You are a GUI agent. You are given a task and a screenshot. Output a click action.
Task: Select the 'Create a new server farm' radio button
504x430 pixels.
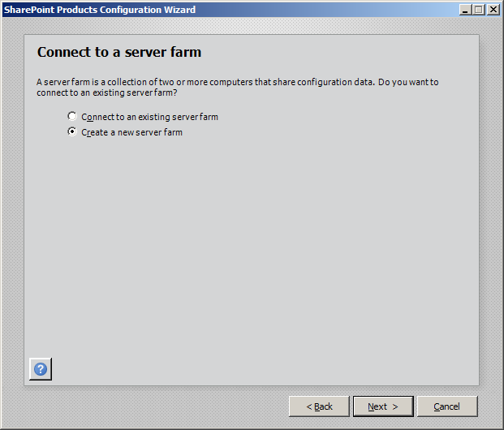coord(72,131)
